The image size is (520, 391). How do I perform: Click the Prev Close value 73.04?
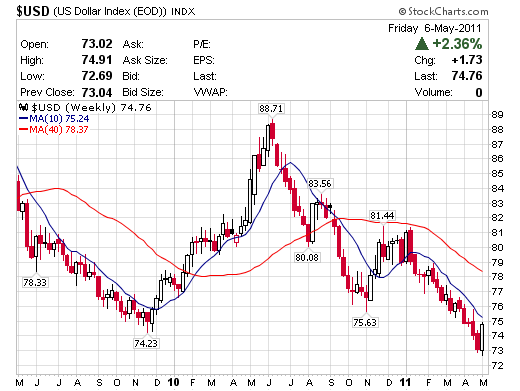(x=97, y=92)
